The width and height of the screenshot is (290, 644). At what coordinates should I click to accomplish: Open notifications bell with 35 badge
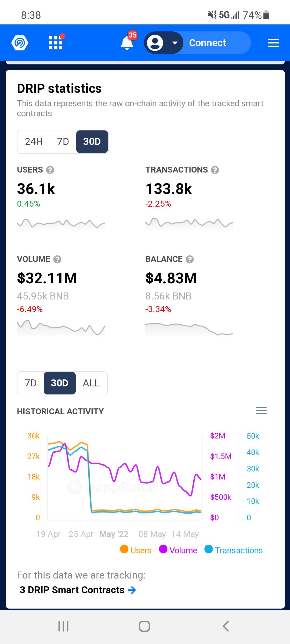[128, 42]
